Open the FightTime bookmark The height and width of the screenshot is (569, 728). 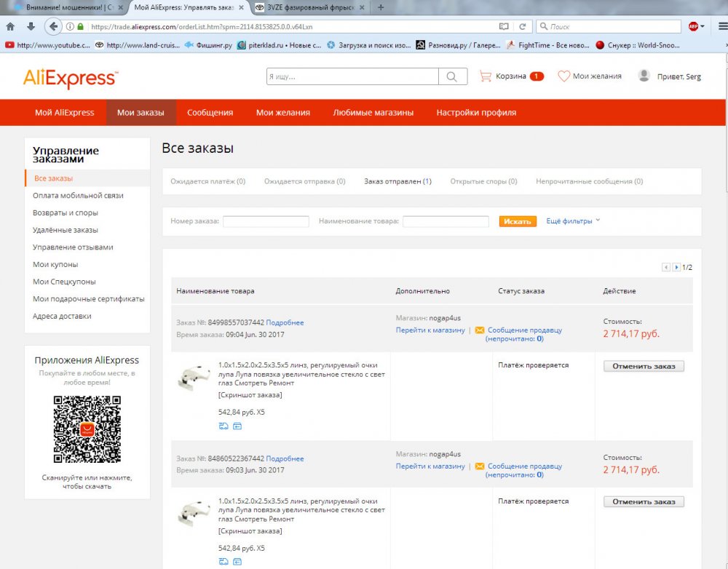[x=548, y=45]
